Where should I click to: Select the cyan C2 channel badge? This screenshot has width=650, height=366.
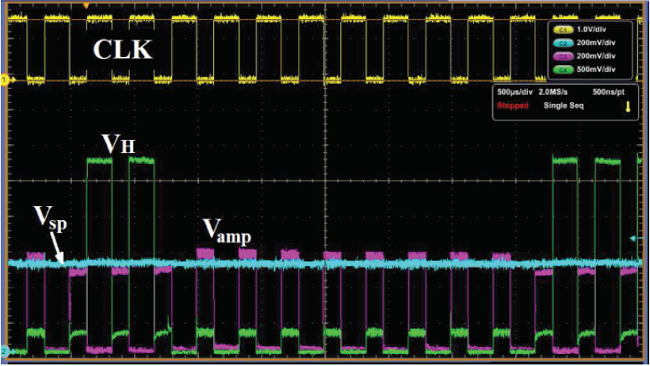coord(563,43)
